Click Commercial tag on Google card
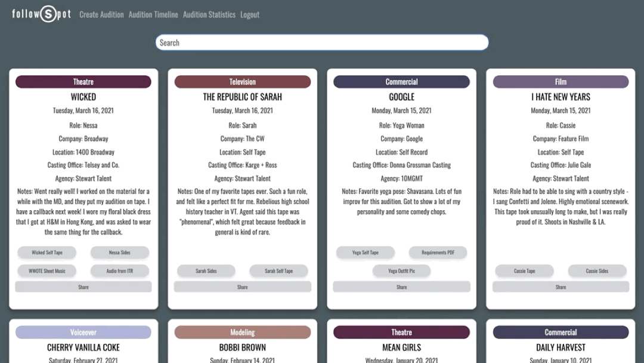The image size is (644, 363). tap(402, 82)
